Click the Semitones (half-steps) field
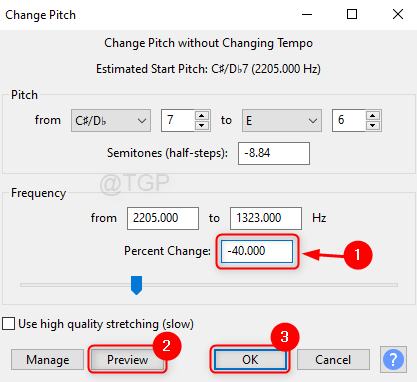Viewport: 417px width, 382px height. (x=274, y=153)
